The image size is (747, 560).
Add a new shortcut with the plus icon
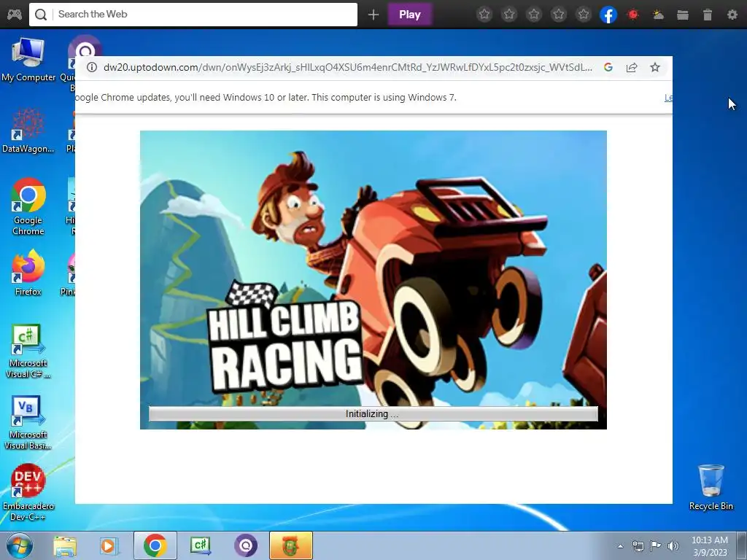point(373,15)
